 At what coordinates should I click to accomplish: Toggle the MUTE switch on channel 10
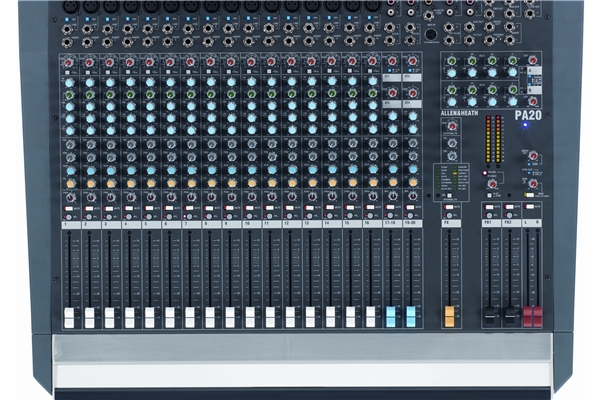[249, 208]
